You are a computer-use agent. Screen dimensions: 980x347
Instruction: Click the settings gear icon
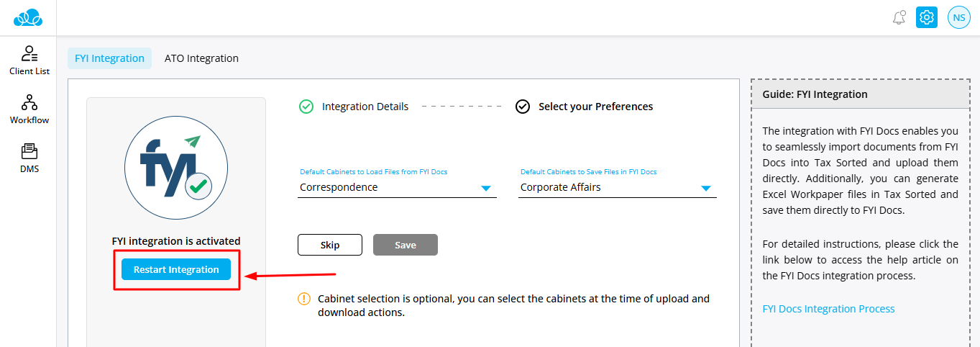[x=927, y=17]
